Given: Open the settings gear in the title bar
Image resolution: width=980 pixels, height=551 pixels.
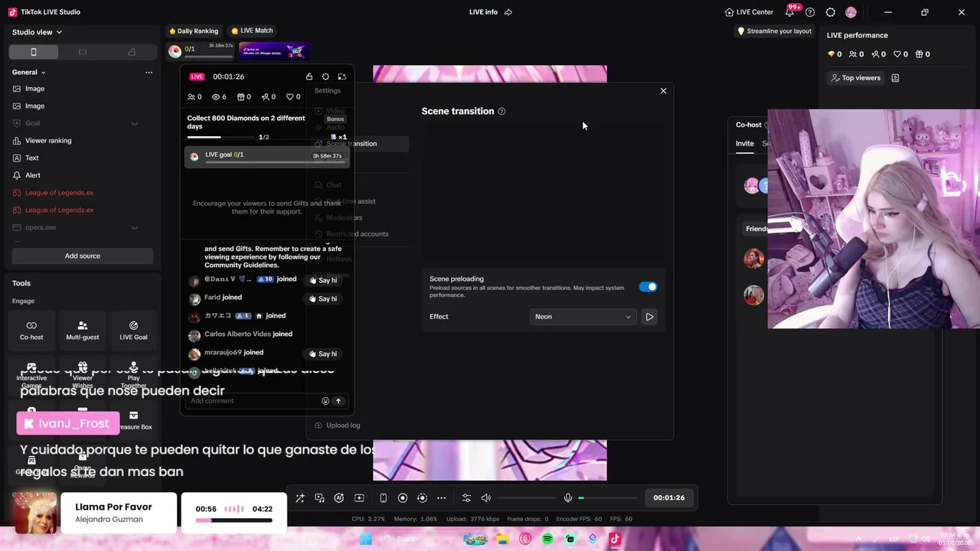Looking at the screenshot, I should pyautogui.click(x=831, y=12).
